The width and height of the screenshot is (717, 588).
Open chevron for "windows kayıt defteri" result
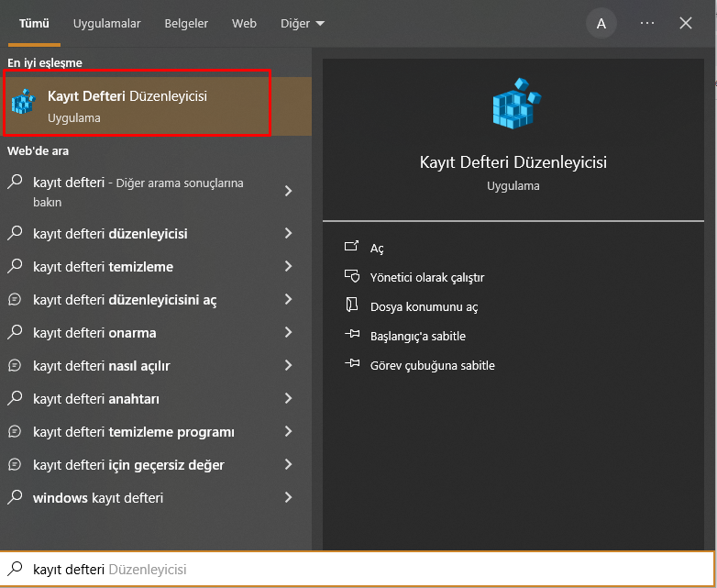tap(288, 497)
